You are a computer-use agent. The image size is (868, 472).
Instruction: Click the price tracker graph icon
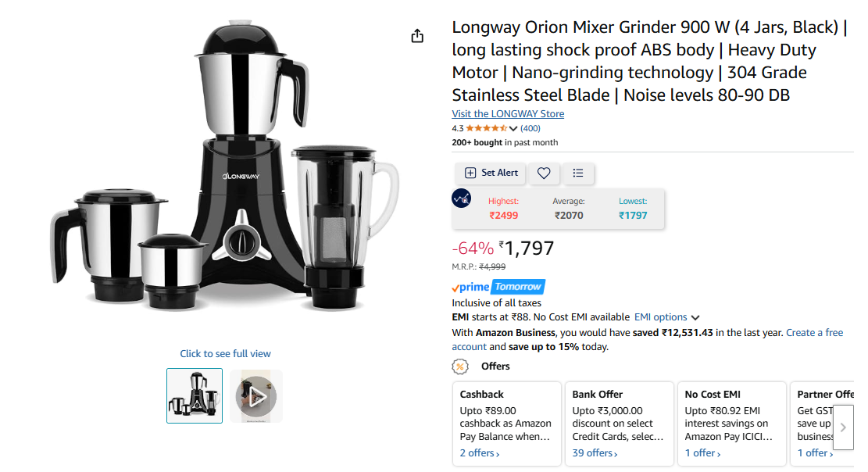[x=461, y=198]
